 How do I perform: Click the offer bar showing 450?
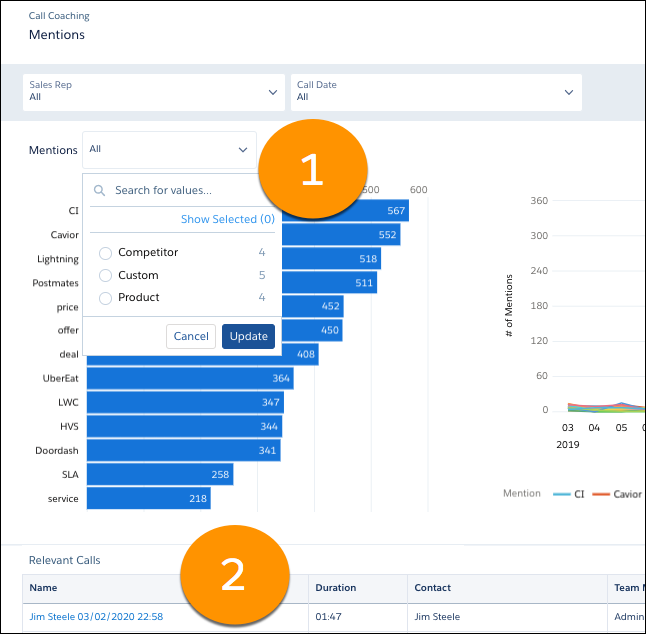(312, 330)
